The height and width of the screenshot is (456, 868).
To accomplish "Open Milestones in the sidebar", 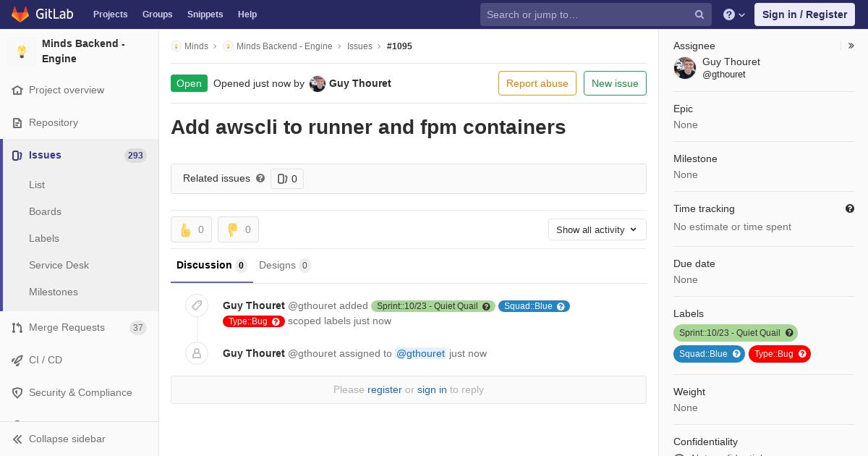I will click(54, 292).
